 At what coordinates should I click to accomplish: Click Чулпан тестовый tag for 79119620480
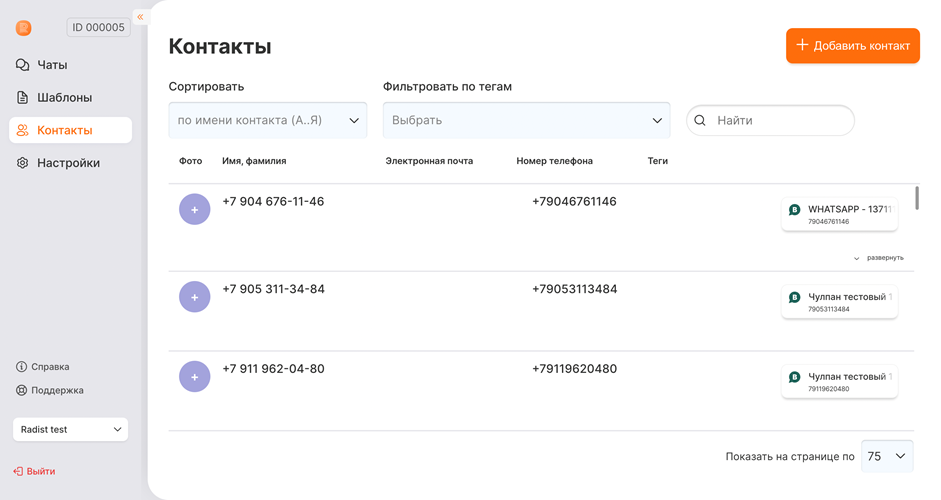coord(840,381)
